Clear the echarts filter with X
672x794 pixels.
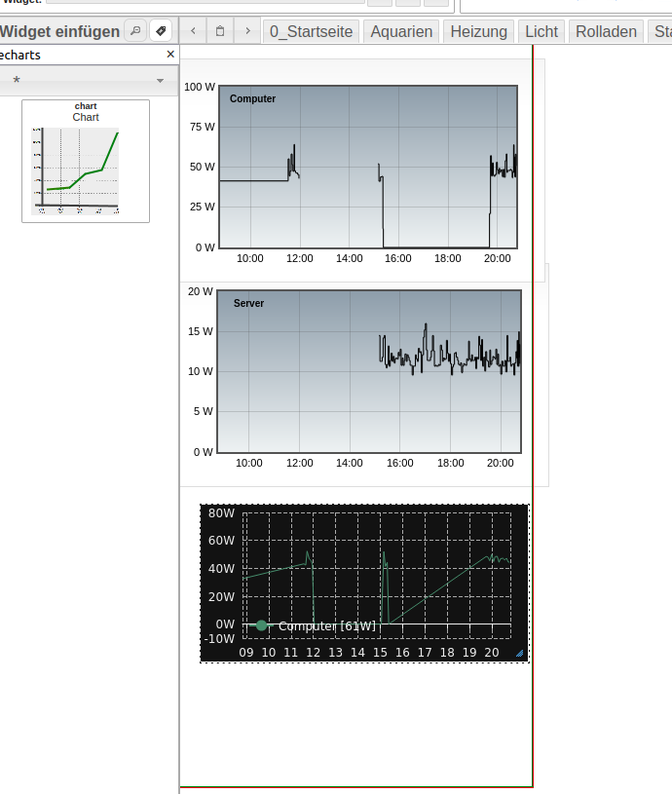pos(170,55)
